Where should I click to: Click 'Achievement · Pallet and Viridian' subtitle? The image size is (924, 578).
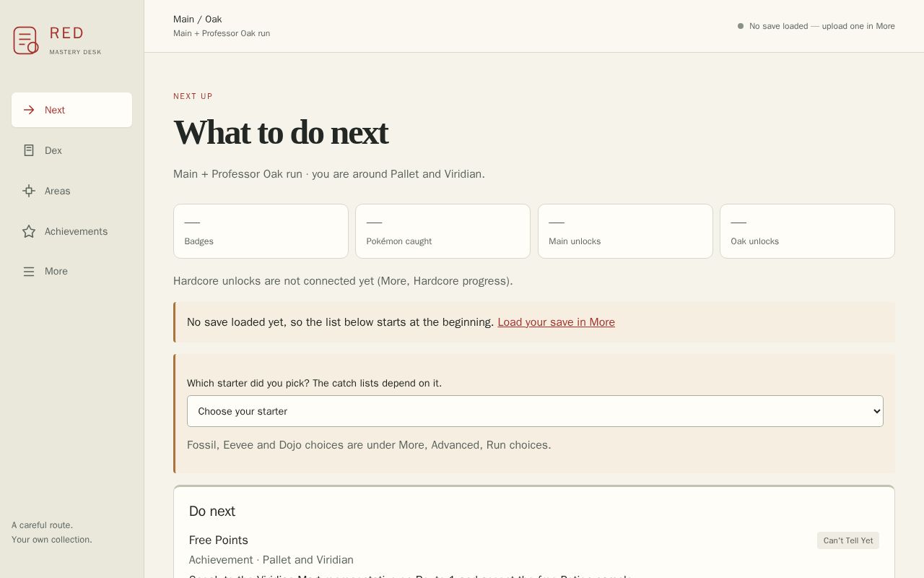(x=271, y=560)
